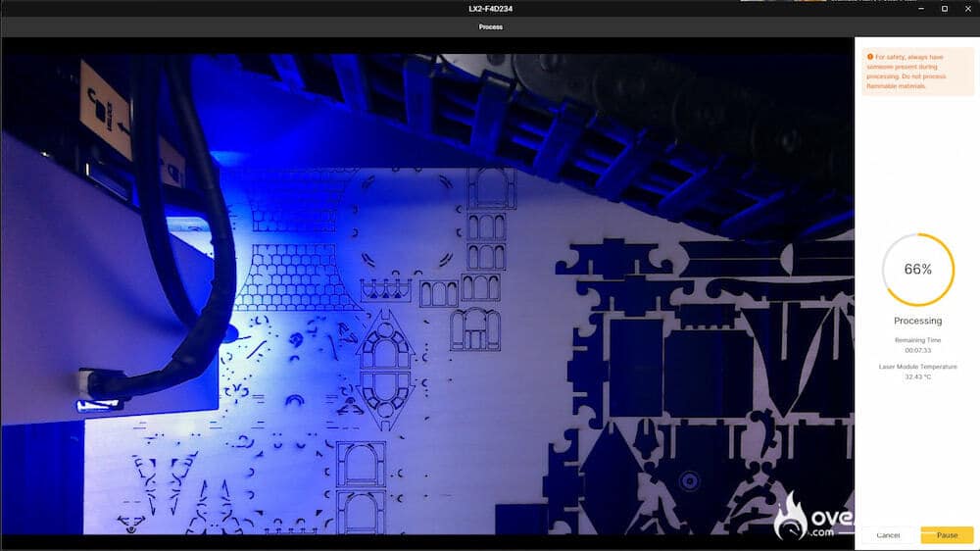Click the 'Laser Module Temperature' label
Screen dimensions: 980x551
click(917, 367)
